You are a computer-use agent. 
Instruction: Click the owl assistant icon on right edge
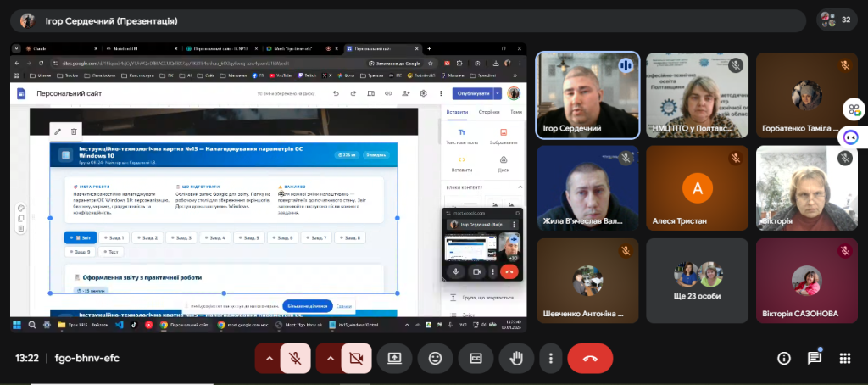coord(853,137)
